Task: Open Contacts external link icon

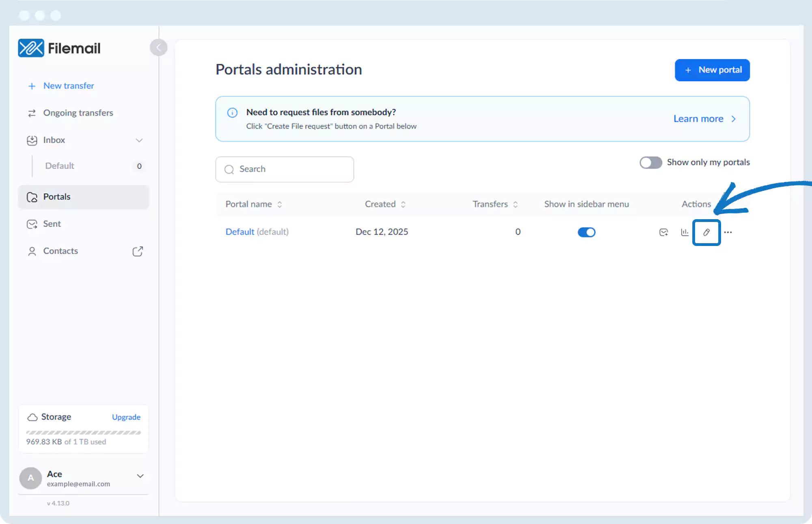Action: tap(138, 251)
